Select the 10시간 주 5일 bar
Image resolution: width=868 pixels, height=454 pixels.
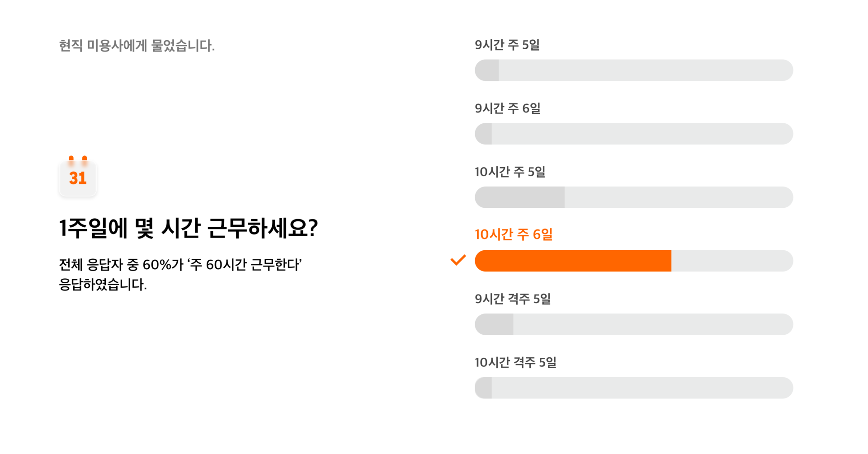pos(634,197)
